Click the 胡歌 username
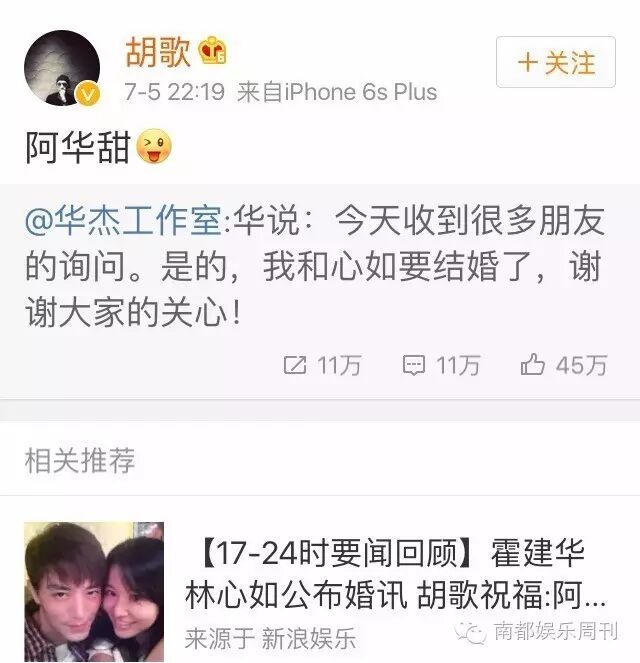 tap(157, 52)
